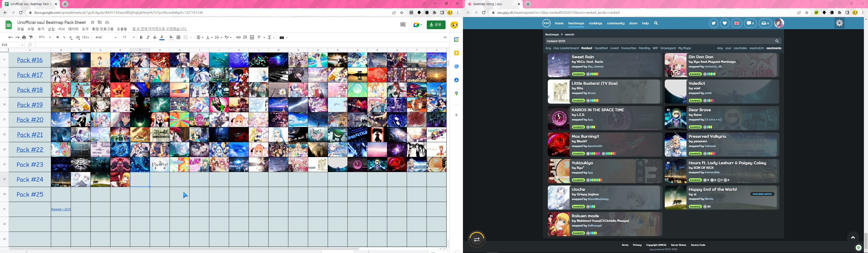Click the osu! navbar search magnifier icon
Screen dimensions: 868x253
coord(656,23)
